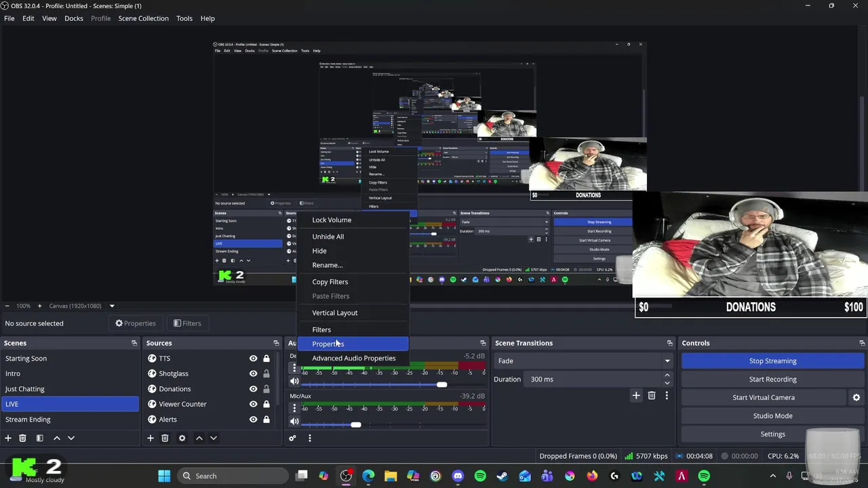The image size is (868, 488).
Task: Click the Start Recording button
Action: pyautogui.click(x=772, y=379)
